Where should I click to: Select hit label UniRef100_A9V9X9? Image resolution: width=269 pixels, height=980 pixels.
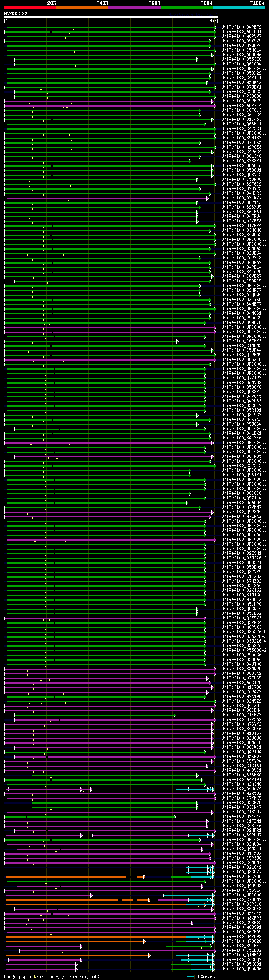[x=241, y=41]
